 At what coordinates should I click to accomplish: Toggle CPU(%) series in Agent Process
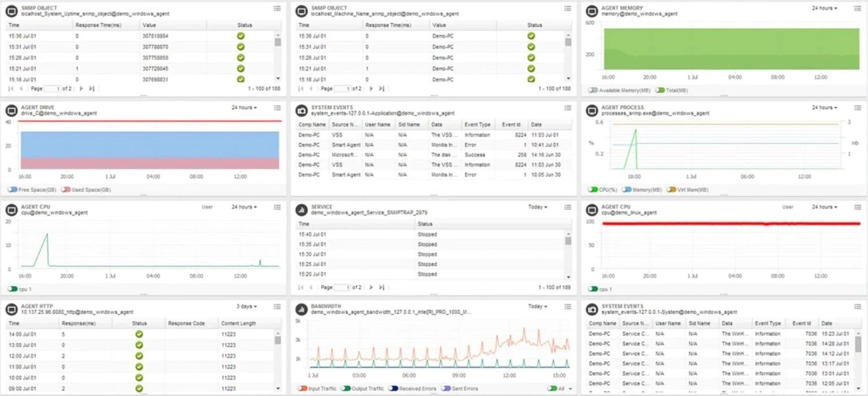[593, 190]
